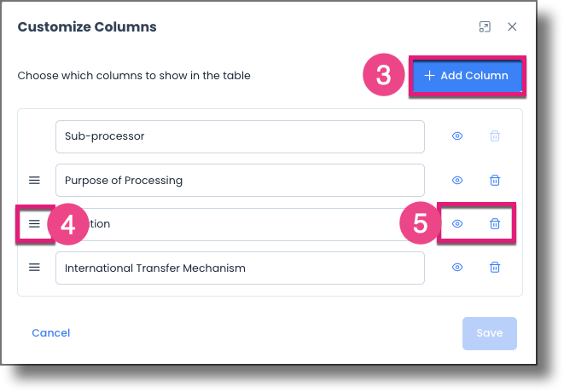Click the Cancel link
This screenshot has height=392, width=564.
pyautogui.click(x=51, y=333)
